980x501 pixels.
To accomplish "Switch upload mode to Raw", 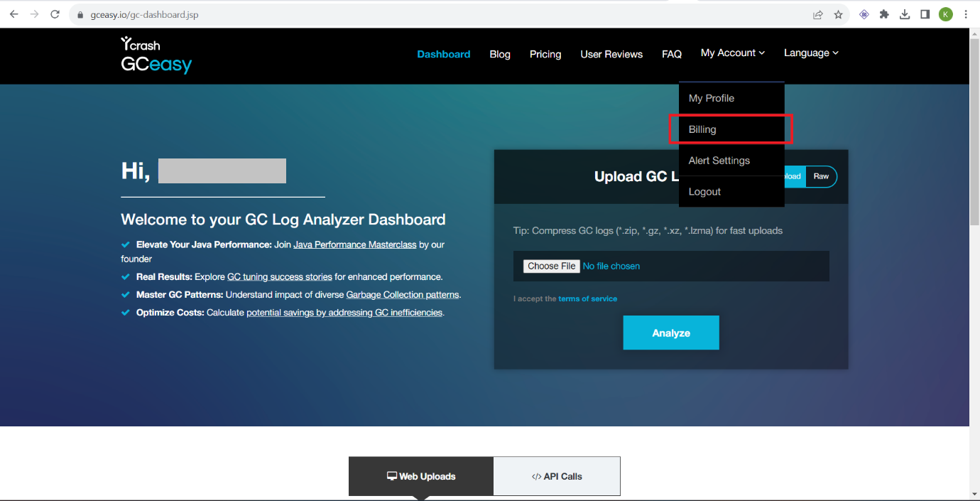I will tap(821, 176).
